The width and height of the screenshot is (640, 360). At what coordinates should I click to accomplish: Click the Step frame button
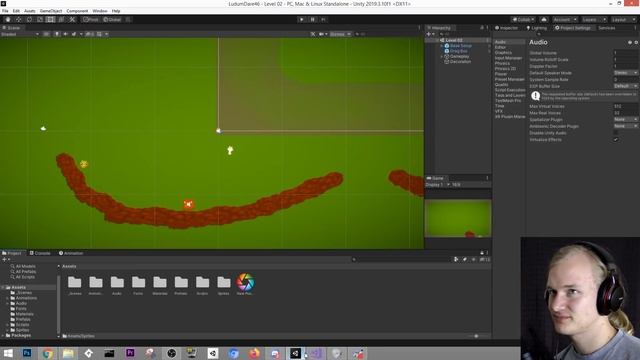coord(323,20)
